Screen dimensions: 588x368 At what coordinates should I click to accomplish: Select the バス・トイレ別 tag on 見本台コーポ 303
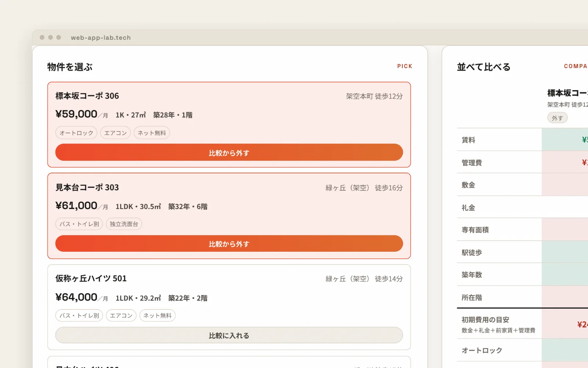79,224
